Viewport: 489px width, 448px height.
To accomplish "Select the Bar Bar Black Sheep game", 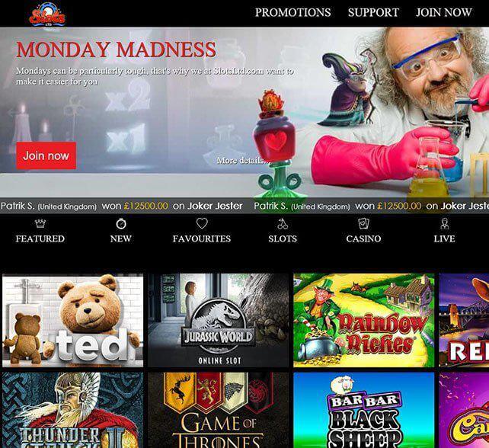I will click(363, 410).
